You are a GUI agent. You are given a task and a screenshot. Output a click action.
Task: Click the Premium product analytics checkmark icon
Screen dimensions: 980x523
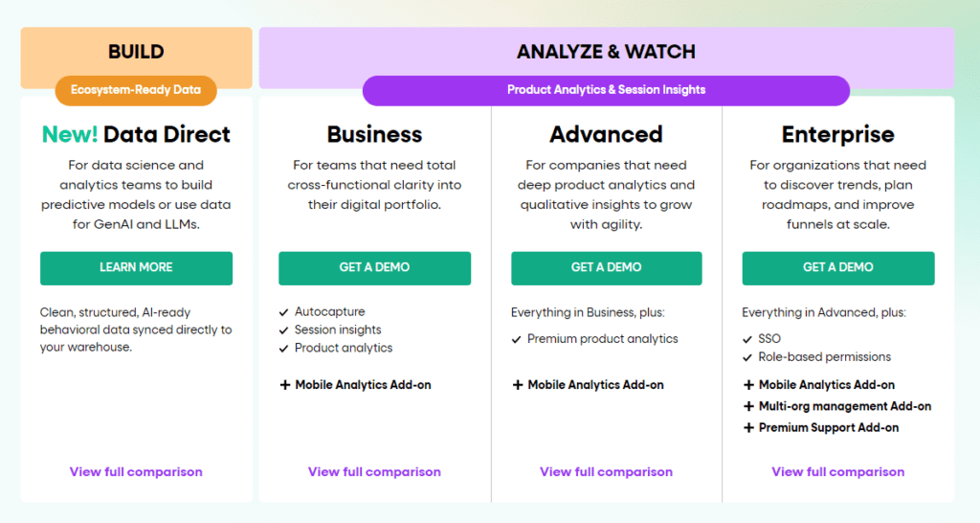pyautogui.click(x=517, y=339)
